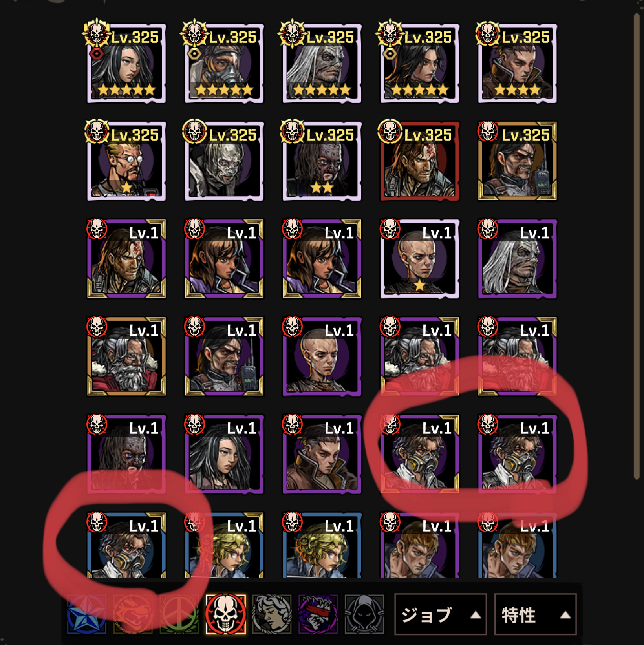
Task: Select Lv.325 blond hero with glasses
Action: [x=126, y=161]
